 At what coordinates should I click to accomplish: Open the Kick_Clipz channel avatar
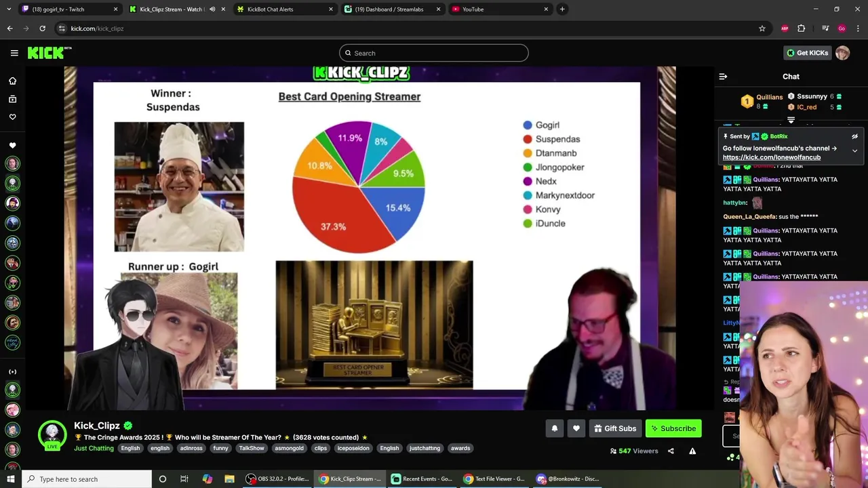coord(52,436)
